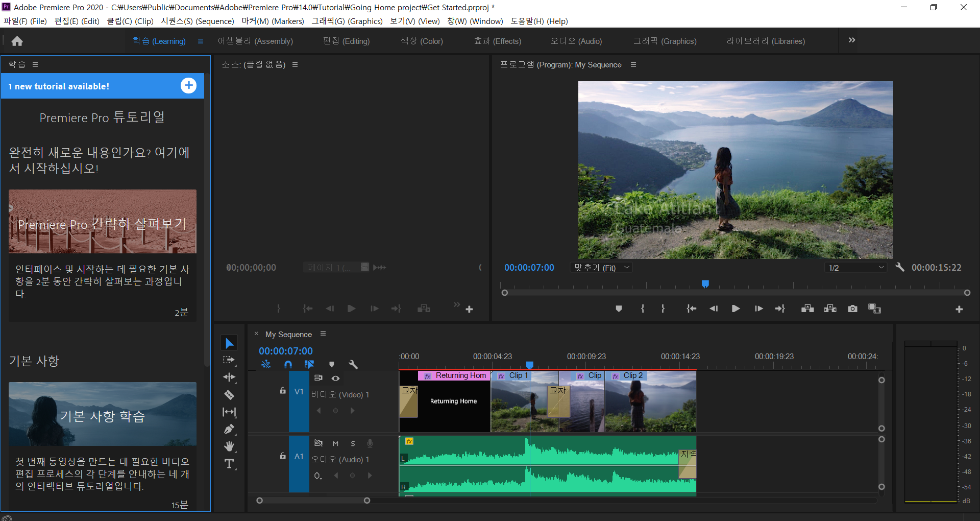Image resolution: width=980 pixels, height=521 pixels.
Task: Enable voice-over record on A1
Action: (x=370, y=443)
